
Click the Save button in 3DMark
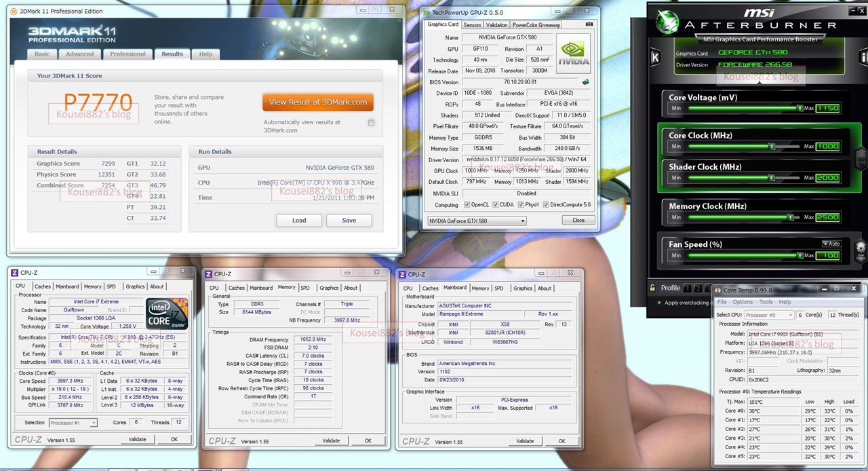tap(349, 220)
